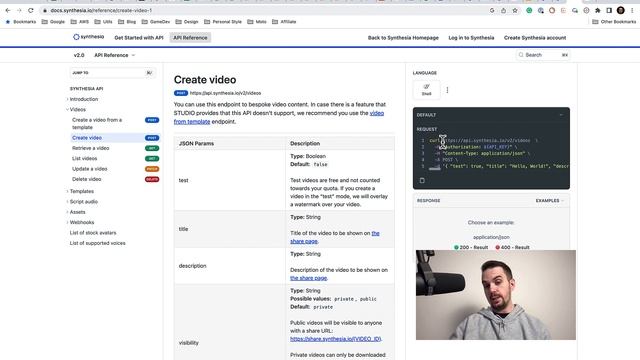Expand the Assets section in the sidebar

click(77, 212)
